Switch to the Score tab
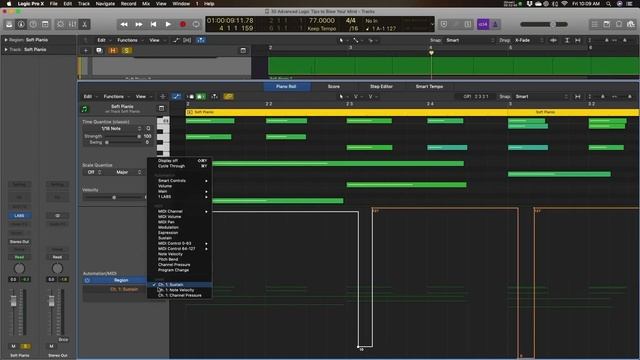Viewport: 640px width, 360px height. 333,87
